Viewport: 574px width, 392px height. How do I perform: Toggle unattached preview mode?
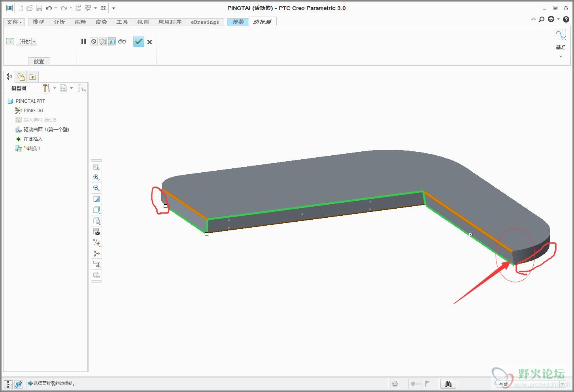pos(103,41)
